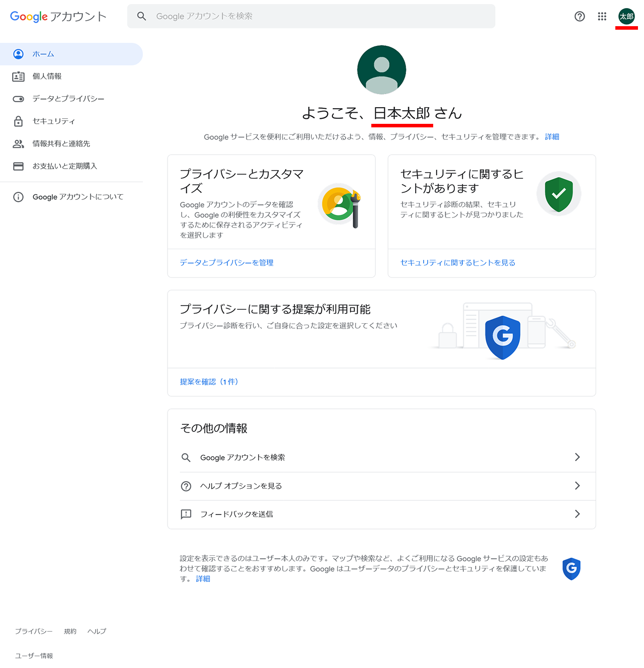
Task: Open データとプライバシー in the sidebar
Action: [x=71, y=99]
